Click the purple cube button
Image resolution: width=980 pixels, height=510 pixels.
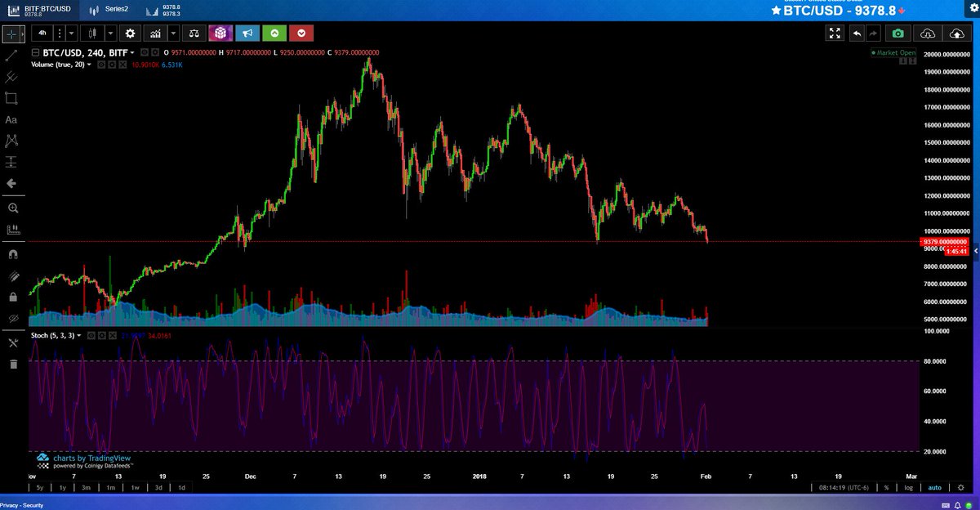(x=220, y=34)
